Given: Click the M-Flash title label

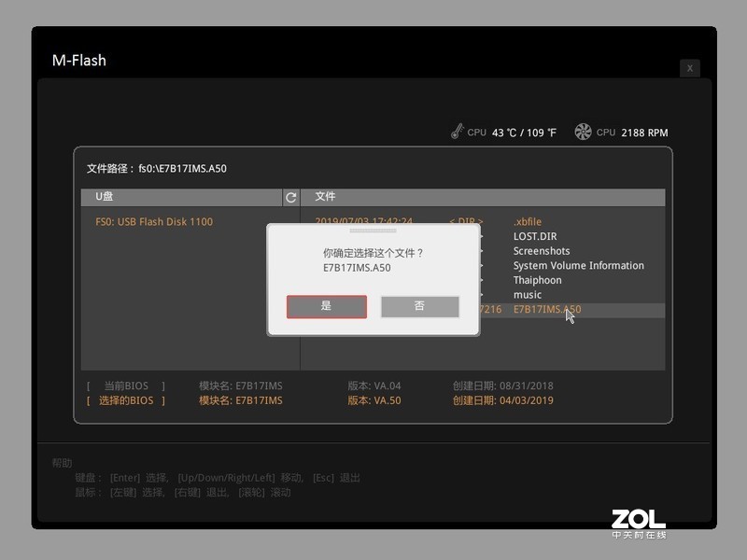Looking at the screenshot, I should [x=81, y=60].
